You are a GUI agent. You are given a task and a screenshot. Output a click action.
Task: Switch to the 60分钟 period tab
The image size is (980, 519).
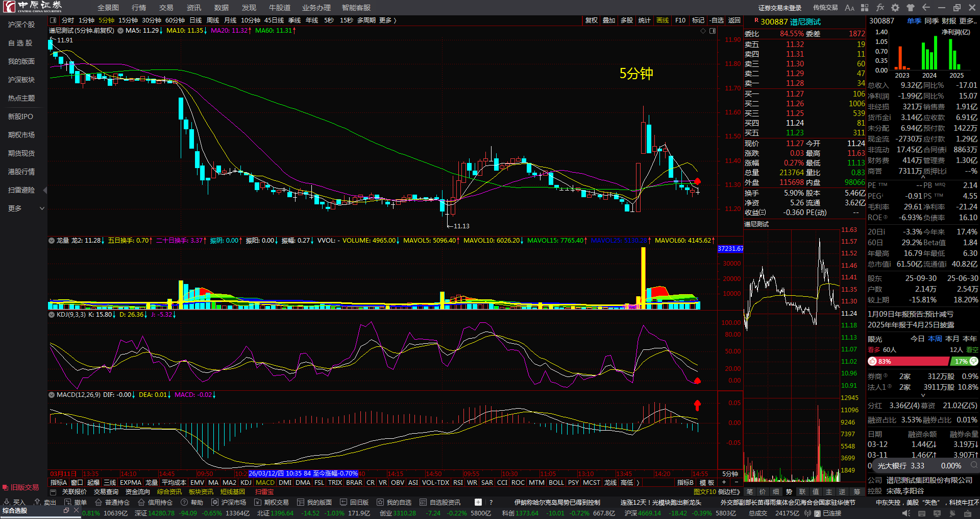click(175, 20)
